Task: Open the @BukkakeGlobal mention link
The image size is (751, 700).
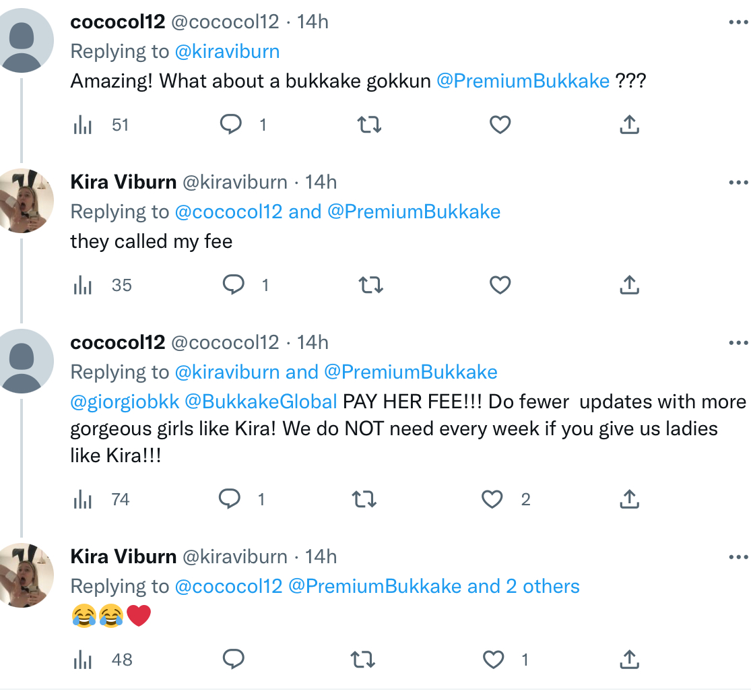Action: (261, 402)
